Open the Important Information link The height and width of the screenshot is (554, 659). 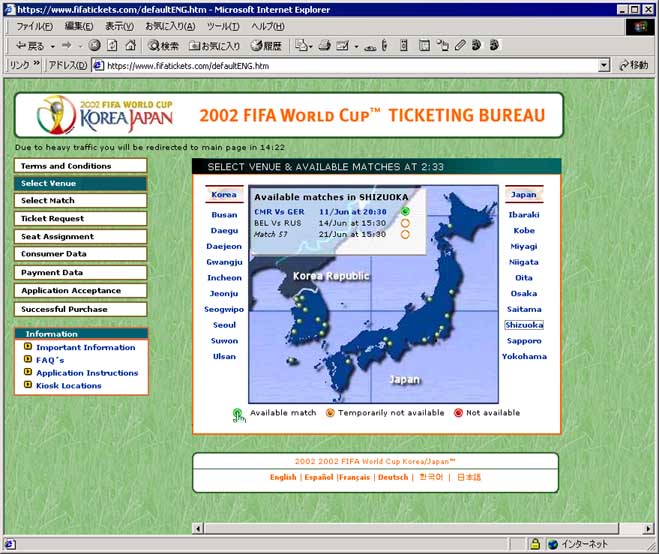(x=86, y=347)
